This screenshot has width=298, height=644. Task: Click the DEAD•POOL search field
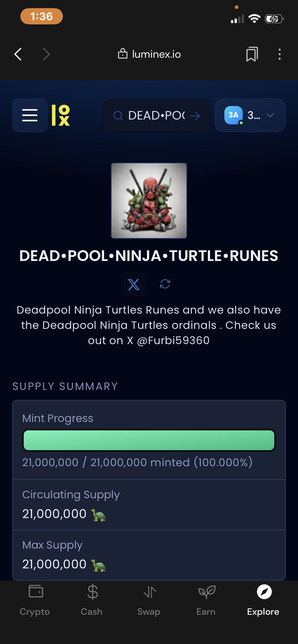tap(156, 116)
